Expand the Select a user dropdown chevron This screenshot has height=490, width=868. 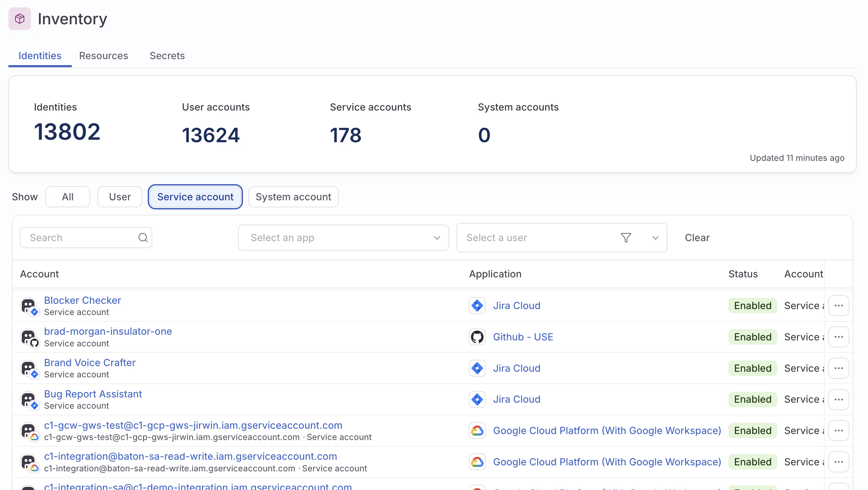pyautogui.click(x=655, y=238)
